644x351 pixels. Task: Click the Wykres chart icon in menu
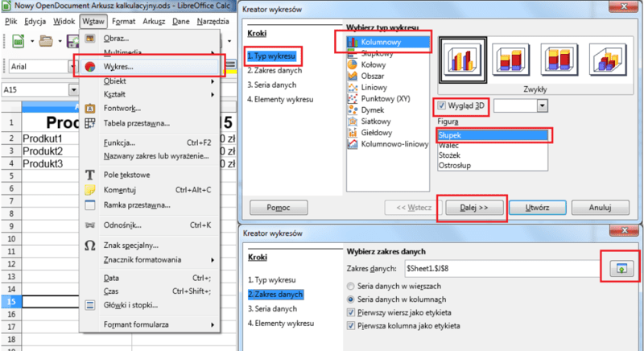(x=90, y=67)
